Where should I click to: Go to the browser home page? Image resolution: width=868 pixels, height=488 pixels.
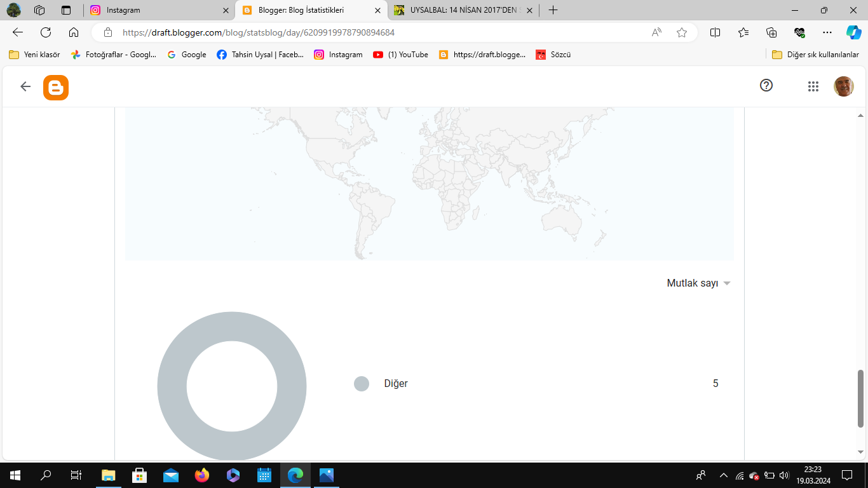[74, 32]
